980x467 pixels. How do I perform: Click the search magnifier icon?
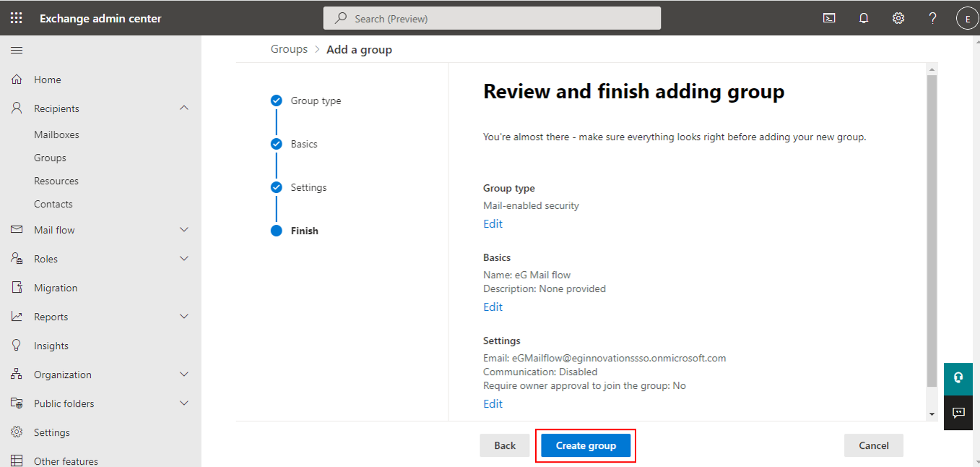[341, 18]
